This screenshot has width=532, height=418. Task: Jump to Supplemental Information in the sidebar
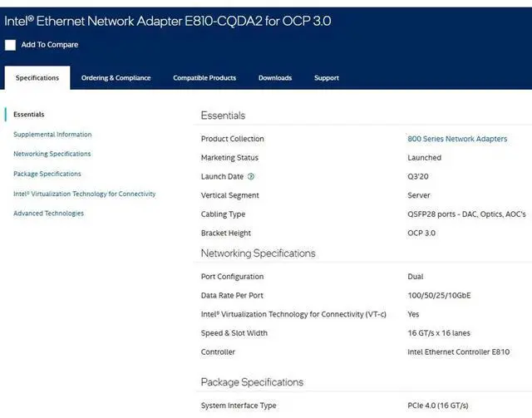click(x=52, y=135)
